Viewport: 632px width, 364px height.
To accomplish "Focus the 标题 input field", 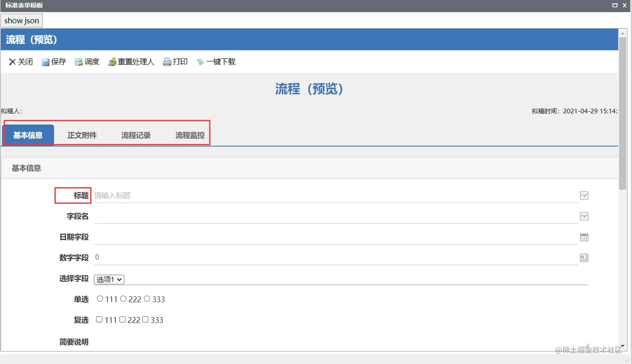I will 336,195.
